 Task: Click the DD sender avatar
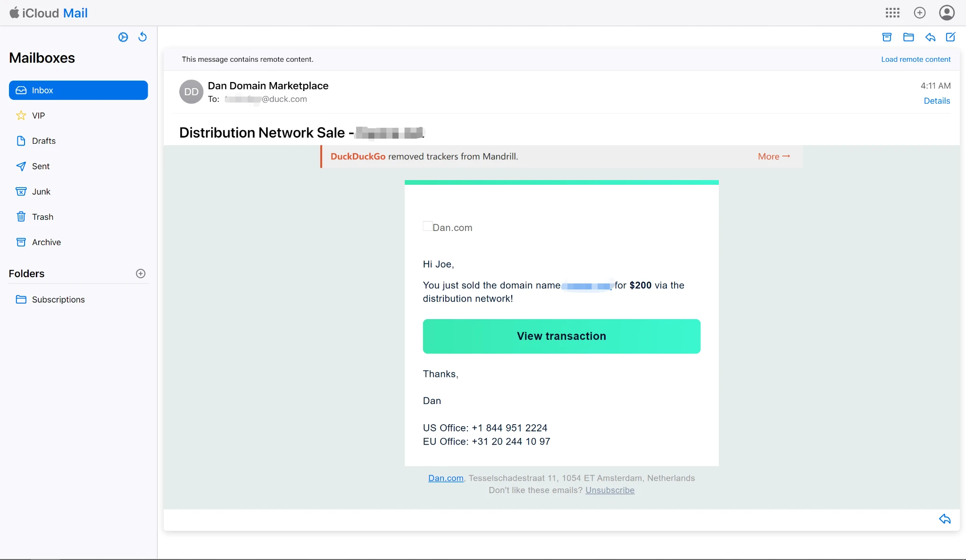(x=191, y=91)
